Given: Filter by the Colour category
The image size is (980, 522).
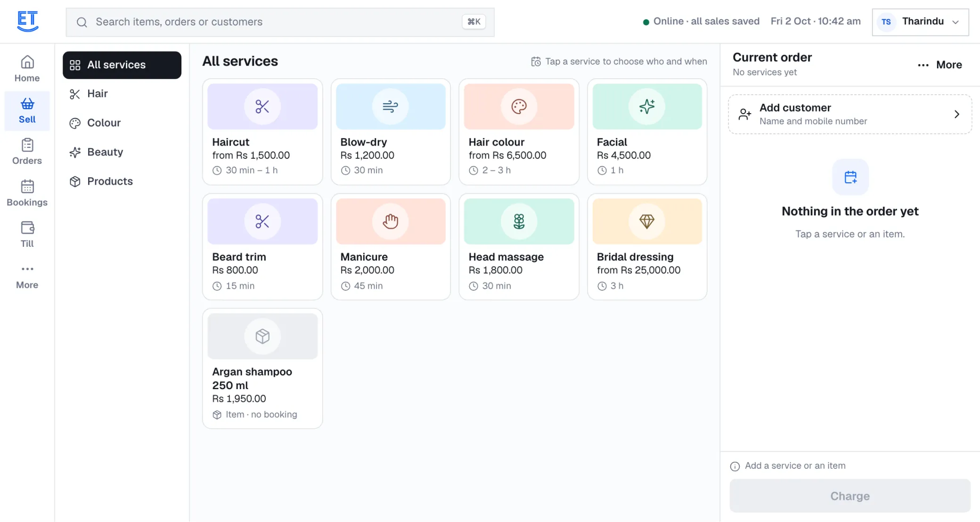Looking at the screenshot, I should (122, 123).
